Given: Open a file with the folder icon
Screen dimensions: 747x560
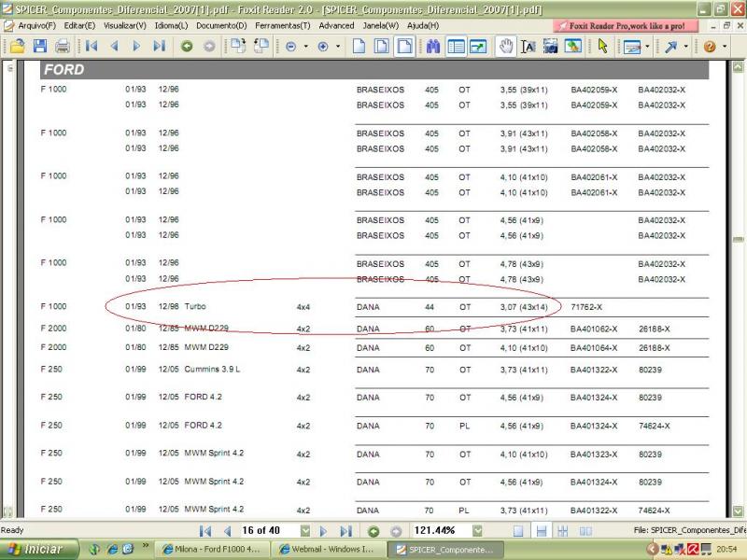Looking at the screenshot, I should (17, 46).
